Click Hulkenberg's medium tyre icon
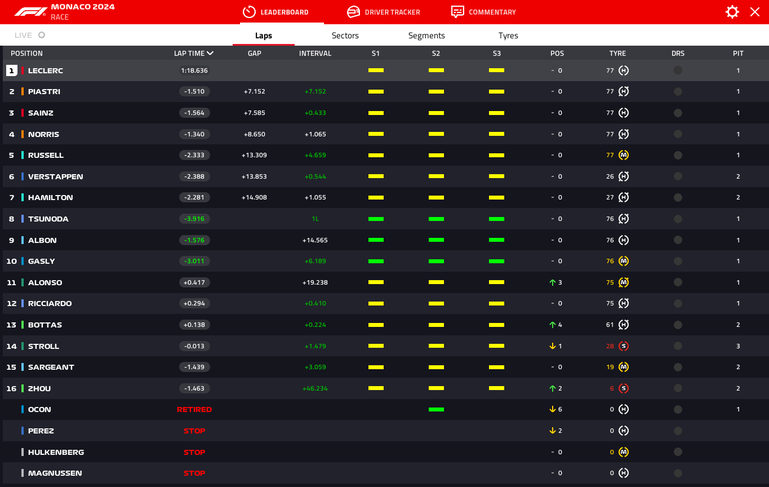Screen dimensions: 769x487 623,452
